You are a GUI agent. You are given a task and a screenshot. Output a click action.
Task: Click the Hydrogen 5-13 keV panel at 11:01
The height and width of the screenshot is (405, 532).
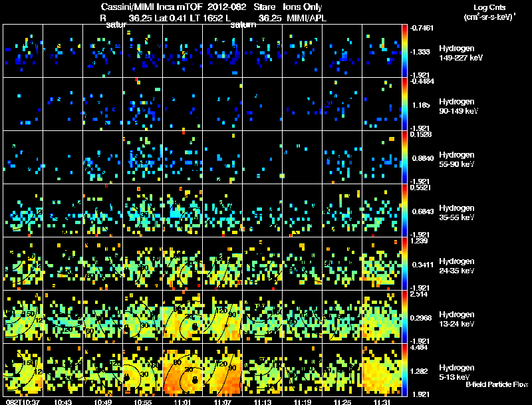click(x=182, y=370)
